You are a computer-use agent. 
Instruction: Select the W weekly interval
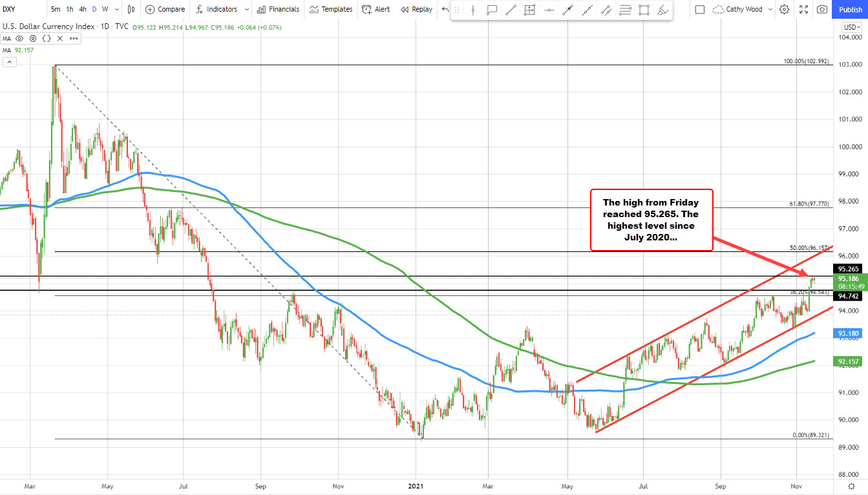pos(105,9)
